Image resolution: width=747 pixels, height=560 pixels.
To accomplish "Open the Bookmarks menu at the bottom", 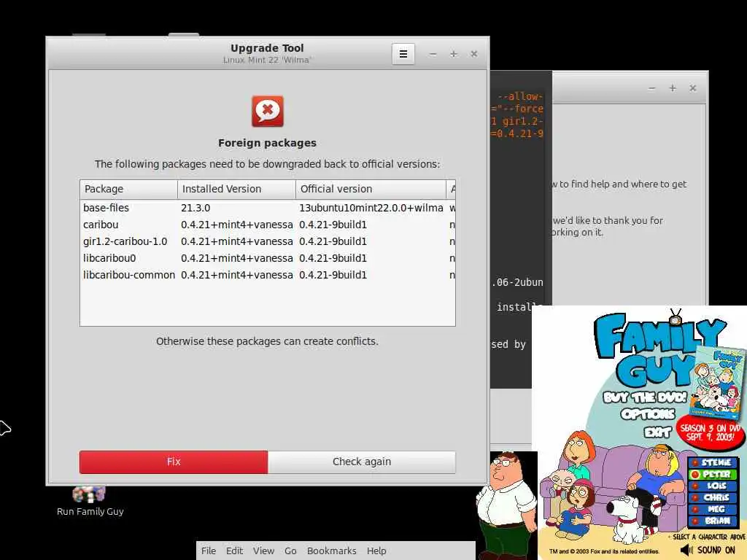I will tap(332, 551).
